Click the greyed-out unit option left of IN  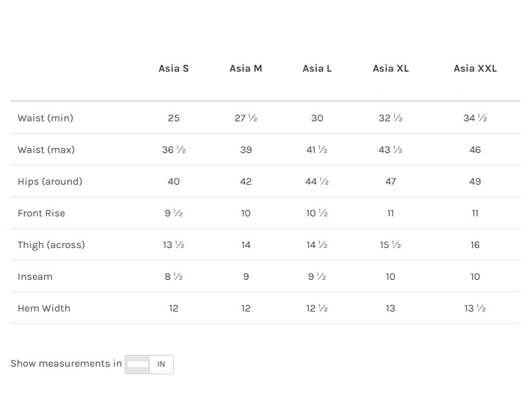click(138, 365)
